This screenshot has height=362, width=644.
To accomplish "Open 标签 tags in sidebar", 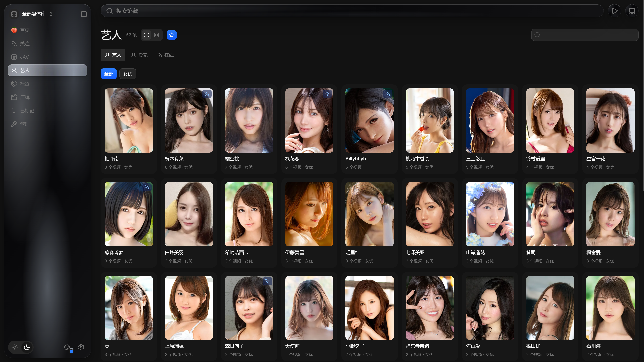I will pyautogui.click(x=47, y=84).
